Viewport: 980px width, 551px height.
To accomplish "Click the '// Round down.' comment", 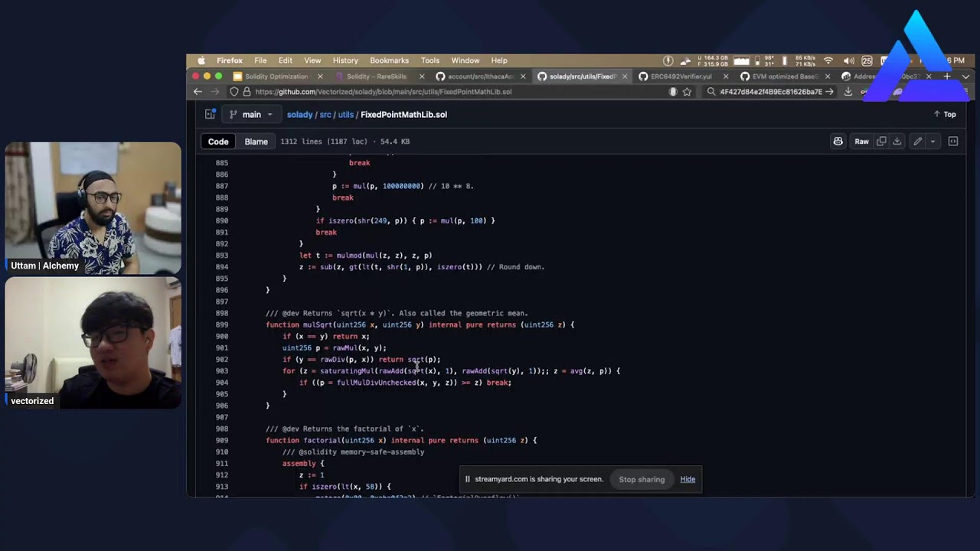I will tap(516, 267).
